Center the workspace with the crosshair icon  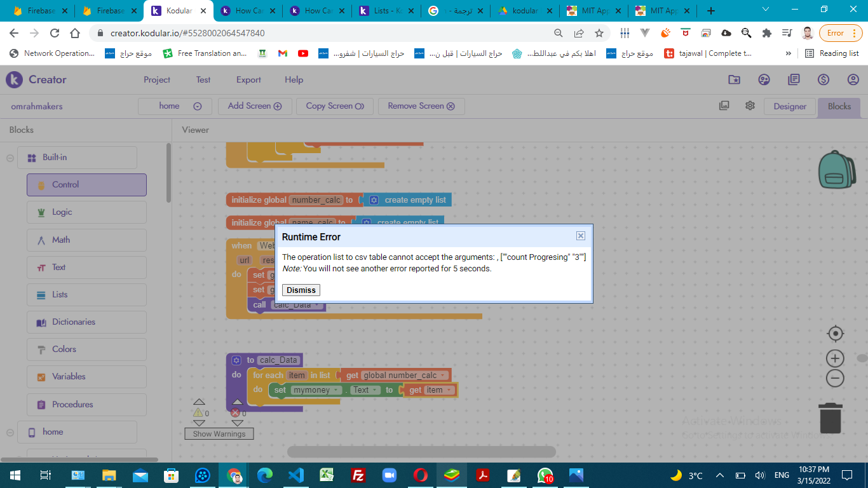[836, 334]
